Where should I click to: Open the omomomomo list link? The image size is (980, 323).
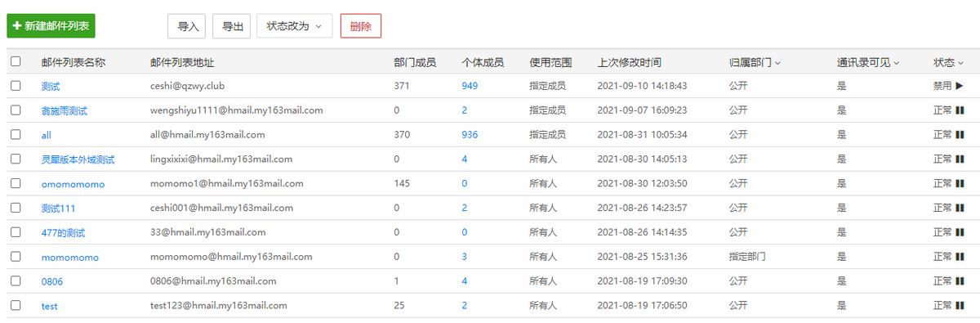click(73, 184)
